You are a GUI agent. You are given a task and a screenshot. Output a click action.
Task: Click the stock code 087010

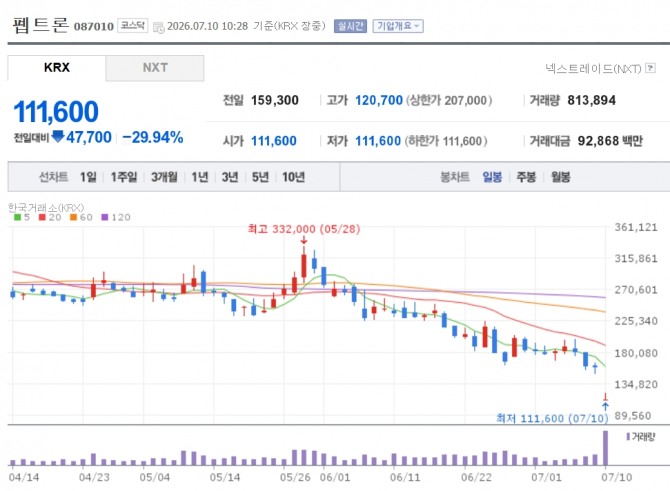coord(94,26)
